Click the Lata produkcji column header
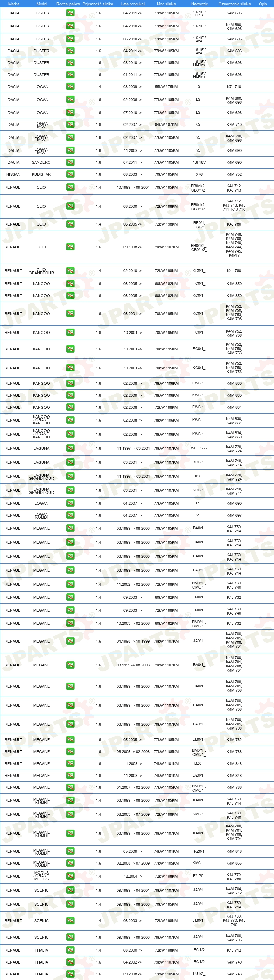 (x=133, y=4)
